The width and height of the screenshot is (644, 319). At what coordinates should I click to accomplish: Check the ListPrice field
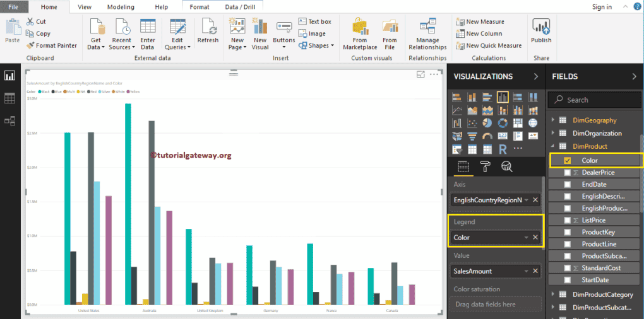click(568, 220)
